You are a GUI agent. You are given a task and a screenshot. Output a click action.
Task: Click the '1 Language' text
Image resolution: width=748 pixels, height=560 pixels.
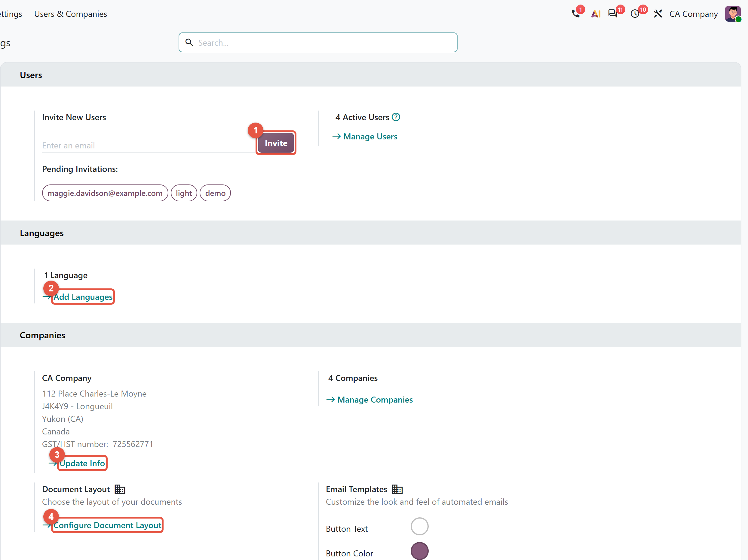(66, 275)
